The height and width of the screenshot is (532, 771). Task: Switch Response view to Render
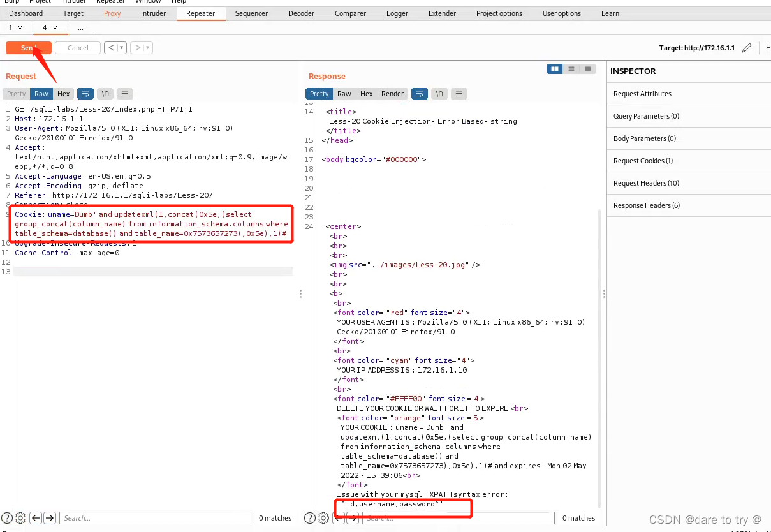click(x=392, y=94)
